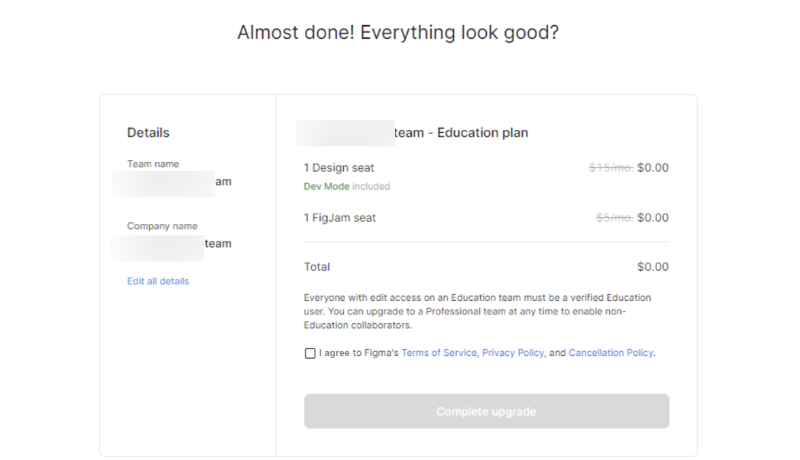The width and height of the screenshot is (800, 460).
Task: Open the Cancellation Policy link
Action: 610,353
